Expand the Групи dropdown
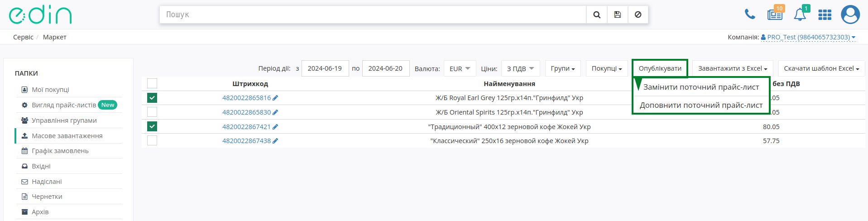 [x=563, y=68]
